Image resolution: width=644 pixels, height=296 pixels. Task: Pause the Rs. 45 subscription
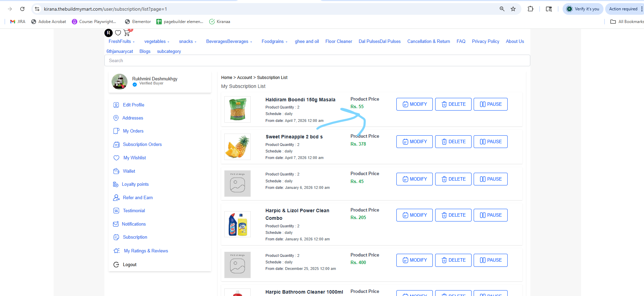coord(490,179)
